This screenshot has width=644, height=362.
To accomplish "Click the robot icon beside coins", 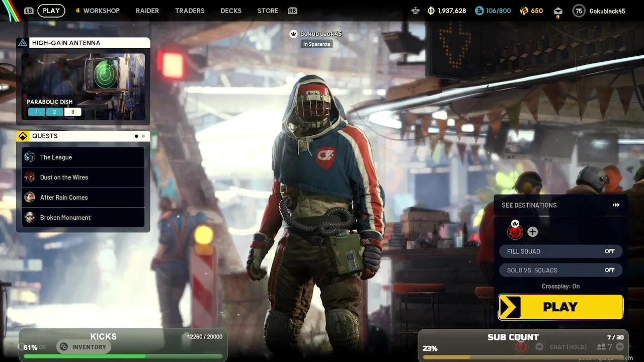I will click(415, 11).
